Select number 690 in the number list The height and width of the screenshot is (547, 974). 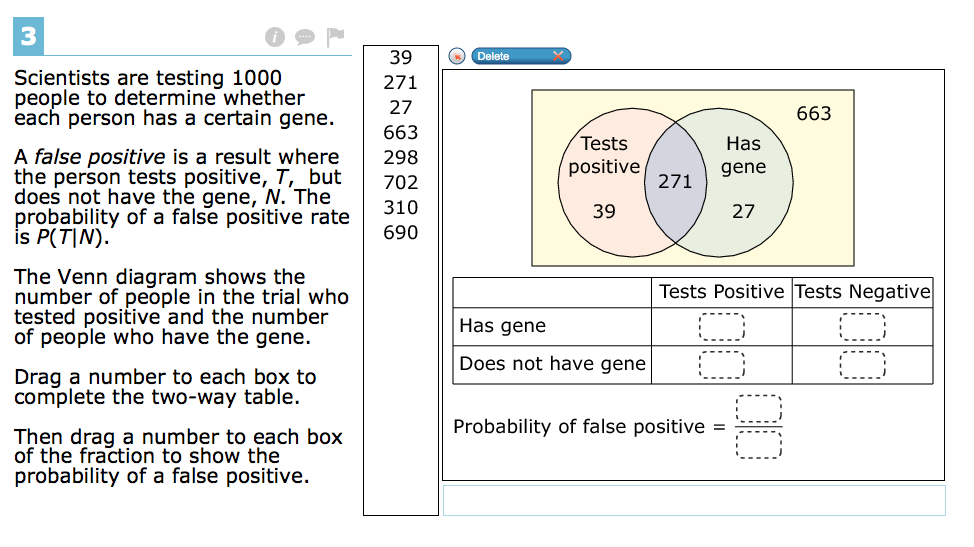tap(401, 232)
